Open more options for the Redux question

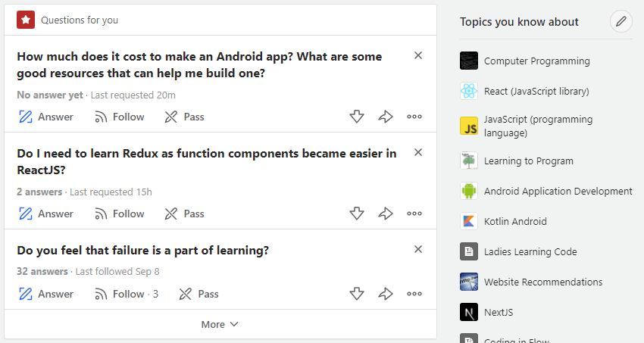(x=414, y=214)
